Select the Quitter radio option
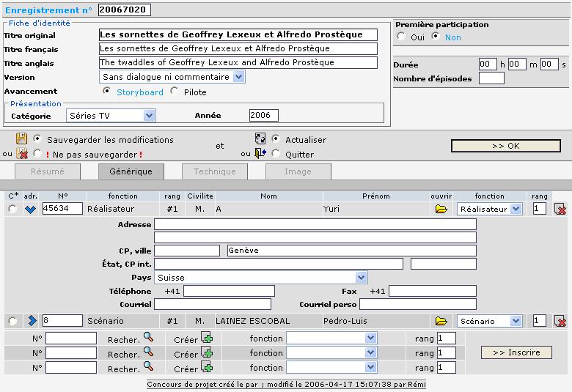 tap(276, 154)
